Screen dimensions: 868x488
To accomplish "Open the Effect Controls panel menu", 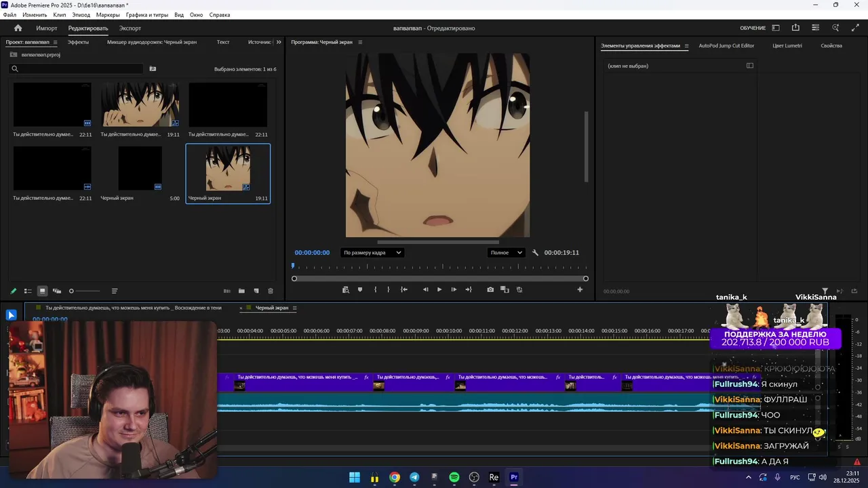I will click(686, 46).
